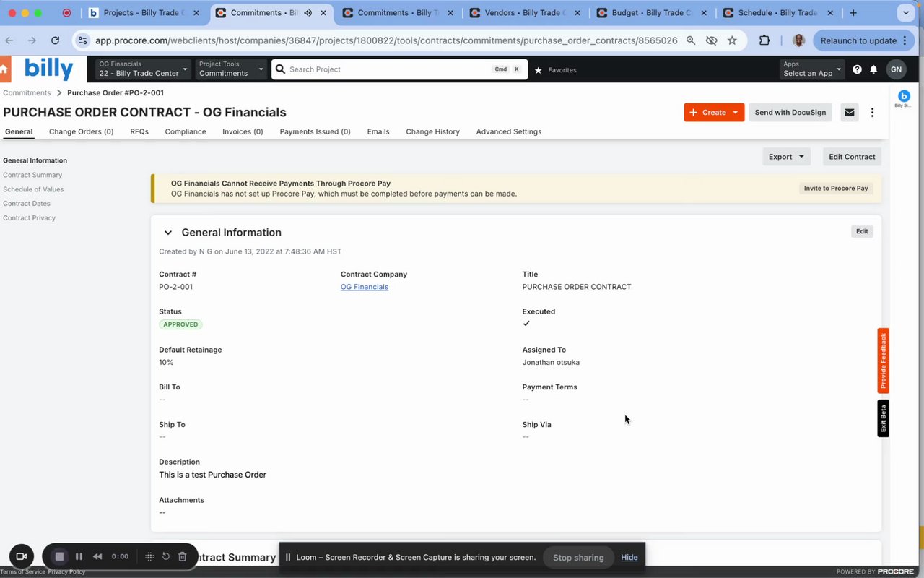This screenshot has height=578, width=924.
Task: Switch to the Invoices (0) tab
Action: click(243, 131)
